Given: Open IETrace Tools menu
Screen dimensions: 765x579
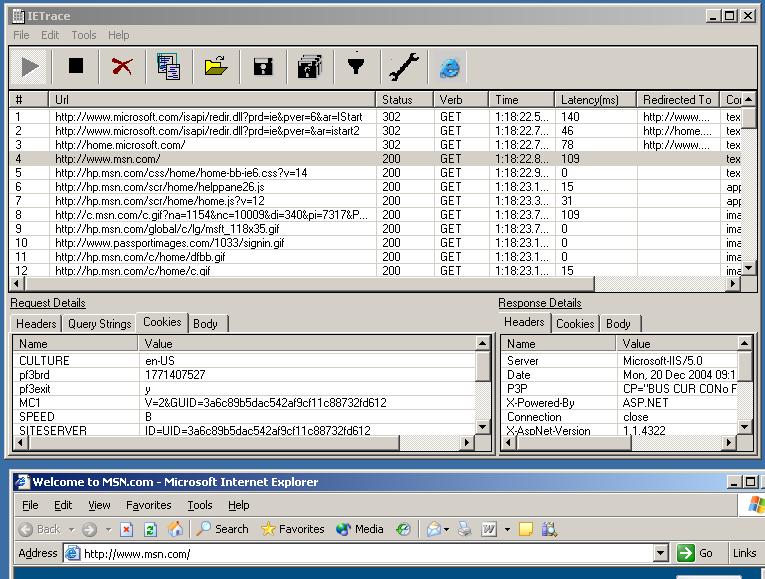Looking at the screenshot, I should coord(84,35).
